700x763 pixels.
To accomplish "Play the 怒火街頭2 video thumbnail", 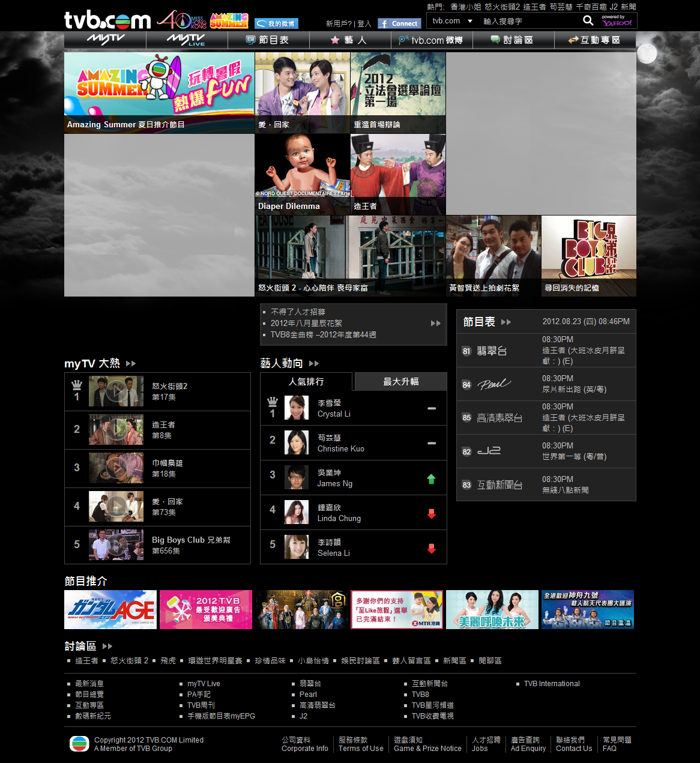I will 116,391.
